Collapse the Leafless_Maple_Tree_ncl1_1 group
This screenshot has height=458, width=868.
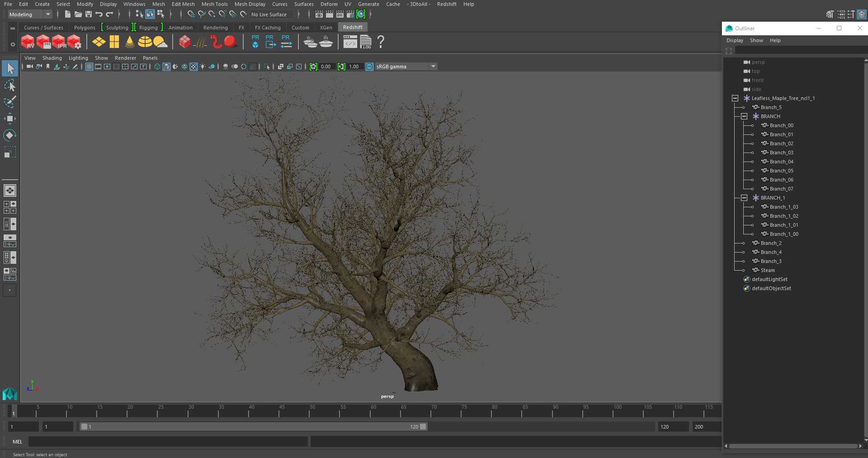pos(735,98)
